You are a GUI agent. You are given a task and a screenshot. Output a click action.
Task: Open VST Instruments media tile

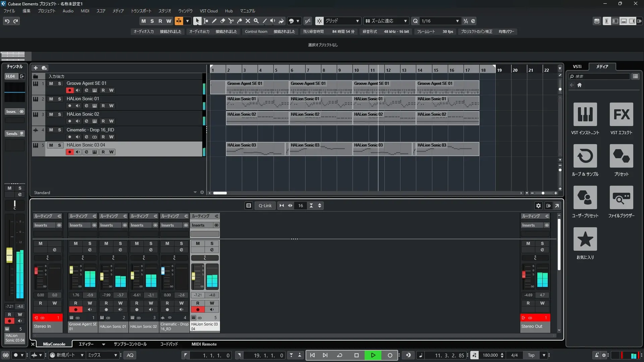pyautogui.click(x=585, y=114)
